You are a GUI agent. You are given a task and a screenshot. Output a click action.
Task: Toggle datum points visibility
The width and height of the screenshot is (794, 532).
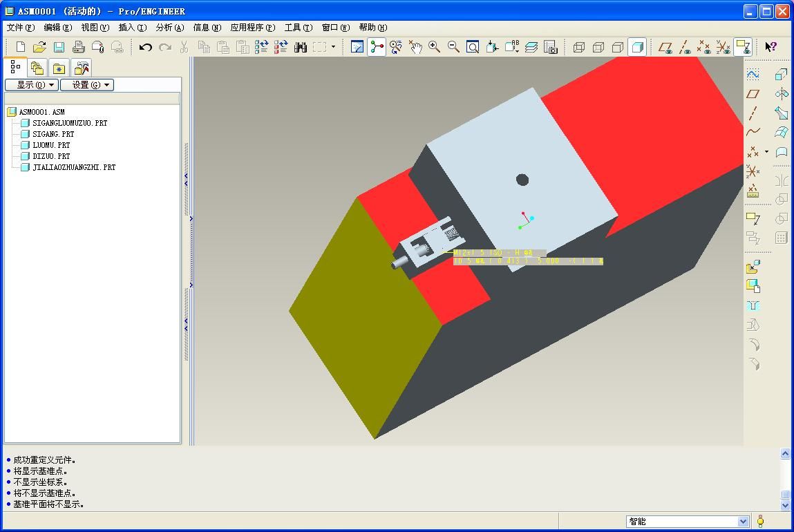(x=704, y=47)
